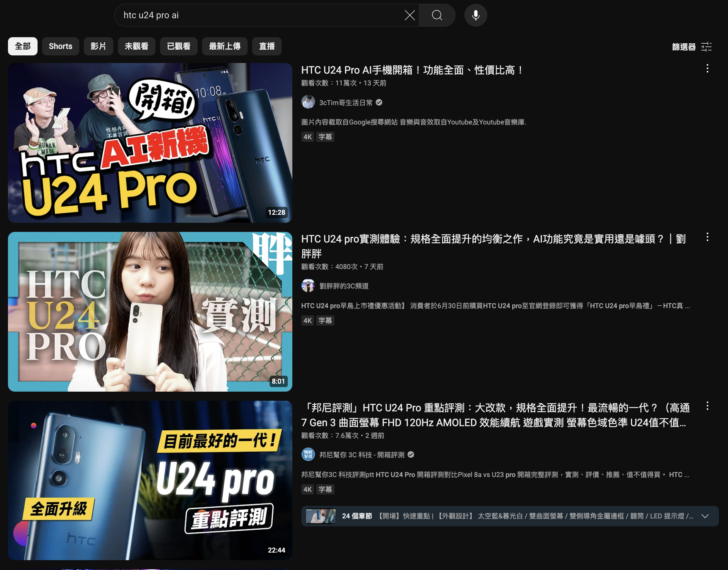This screenshot has width=728, height=570.
Task: Click the 22:44 duration badge
Action: pyautogui.click(x=276, y=550)
